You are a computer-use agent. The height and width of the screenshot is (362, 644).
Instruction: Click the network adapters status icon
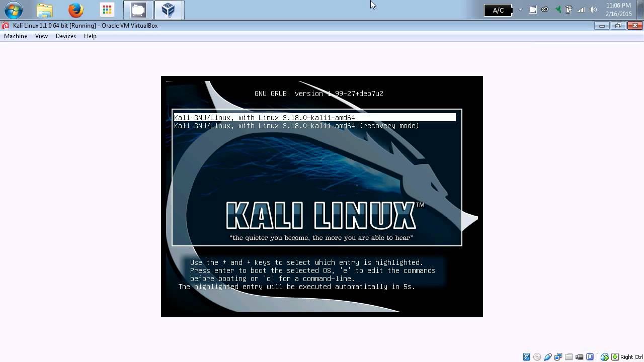click(x=558, y=357)
